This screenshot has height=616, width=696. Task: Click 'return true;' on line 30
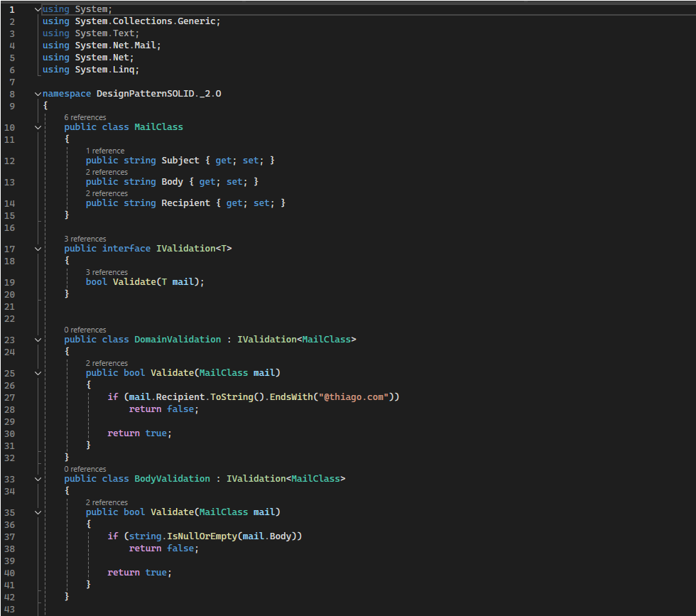tap(139, 433)
